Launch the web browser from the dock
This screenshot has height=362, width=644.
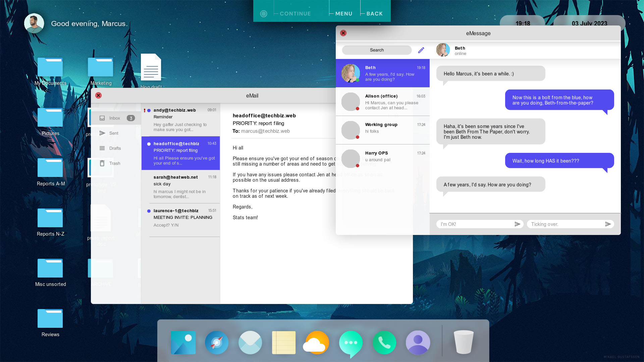pos(217,343)
